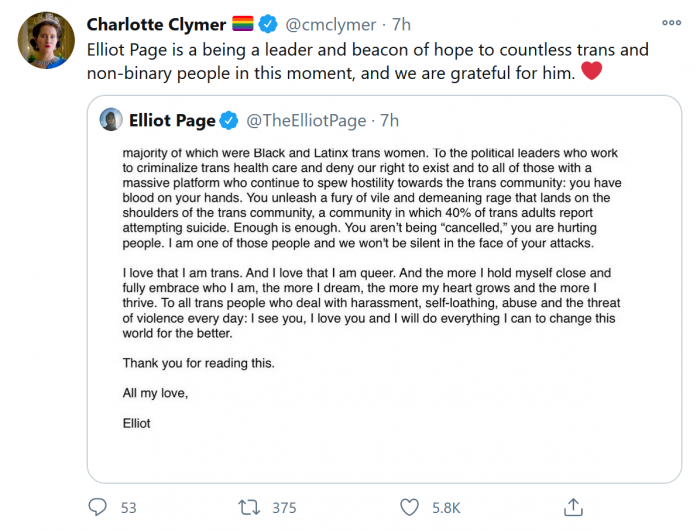Click Elliot Page's verified badge
This screenshot has width=700, height=530.
[x=229, y=121]
